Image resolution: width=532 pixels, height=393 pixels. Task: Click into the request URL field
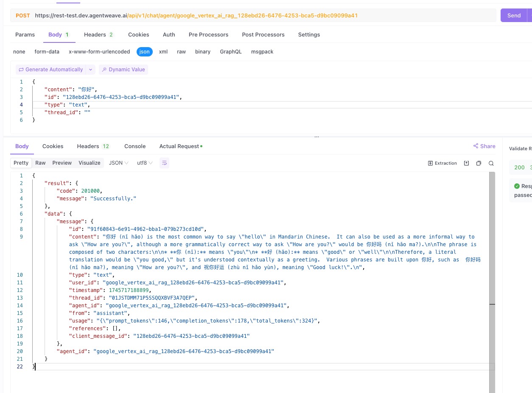coord(255,15)
